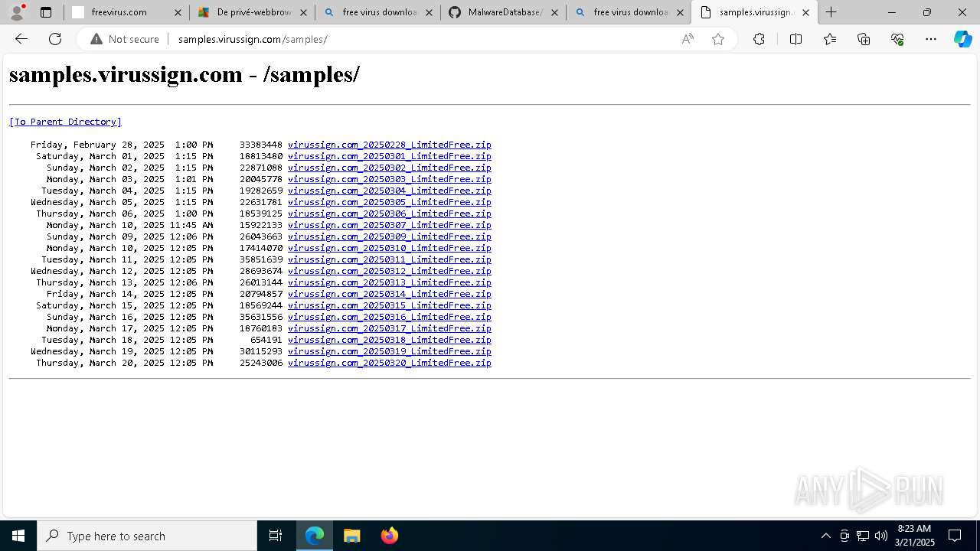Download virussign.com_20250305_LimitedFree.zip
This screenshot has width=980, height=551.
tap(389, 202)
